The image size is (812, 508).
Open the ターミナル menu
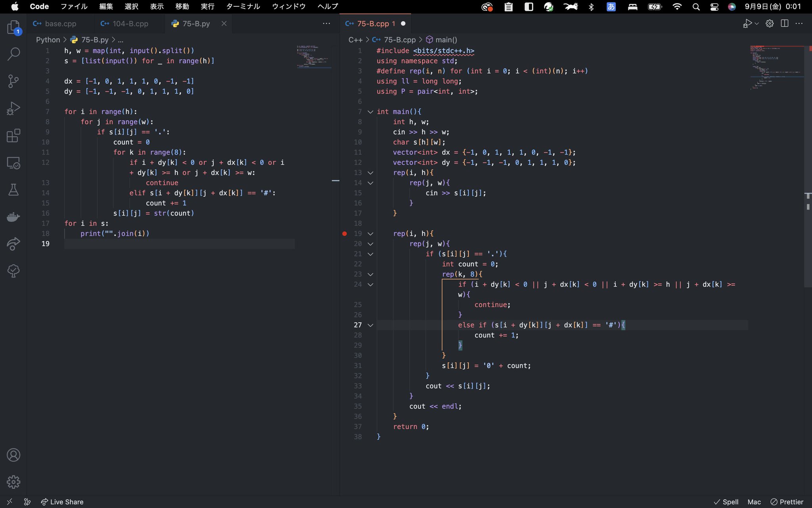(242, 6)
